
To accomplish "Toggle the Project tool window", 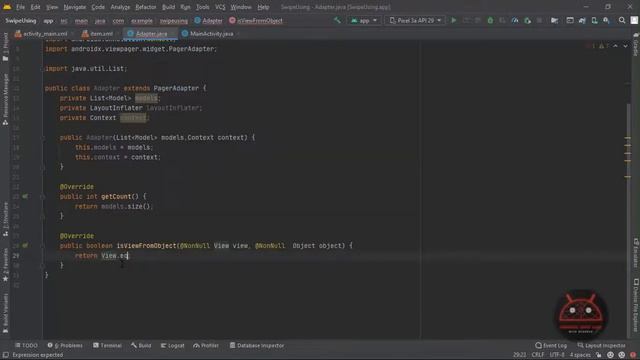I will [5, 47].
